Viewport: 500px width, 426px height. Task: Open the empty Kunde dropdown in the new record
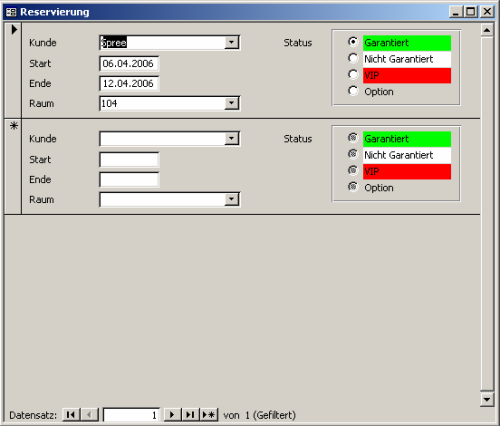pyautogui.click(x=231, y=138)
